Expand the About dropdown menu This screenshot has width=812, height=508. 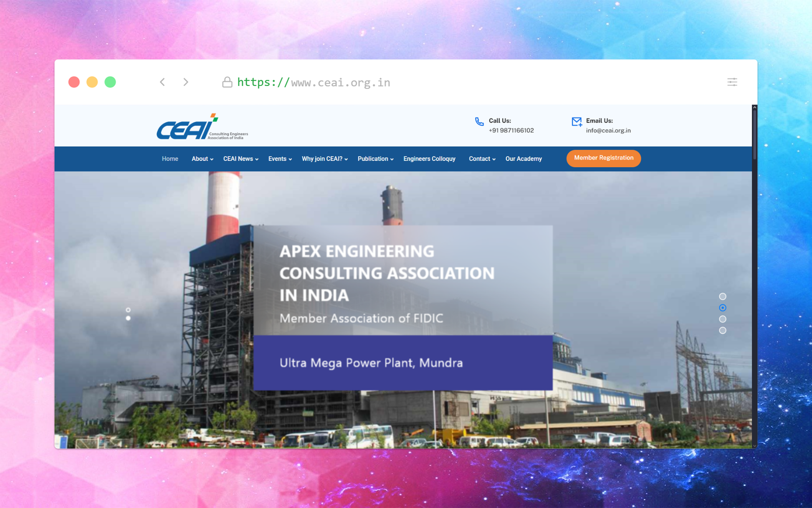point(202,159)
